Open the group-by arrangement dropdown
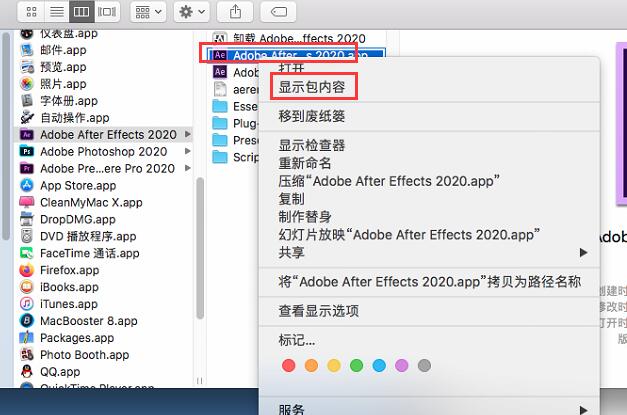627x415 pixels. 148,12
